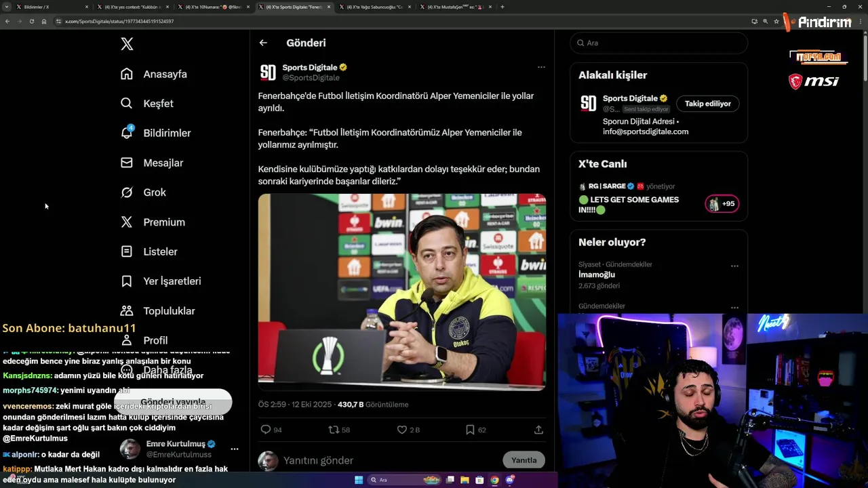Viewport: 868px width, 488px height.
Task: Reply icon with 94 replies
Action: pyautogui.click(x=266, y=430)
